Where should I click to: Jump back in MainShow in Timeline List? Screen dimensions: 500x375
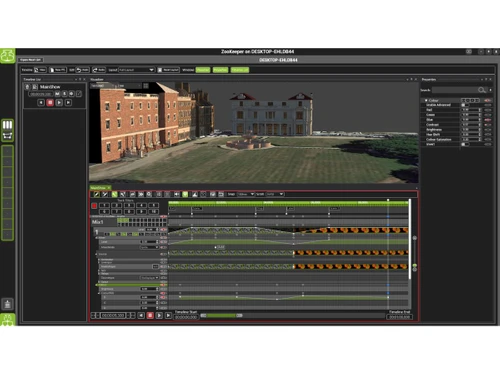pyautogui.click(x=41, y=103)
